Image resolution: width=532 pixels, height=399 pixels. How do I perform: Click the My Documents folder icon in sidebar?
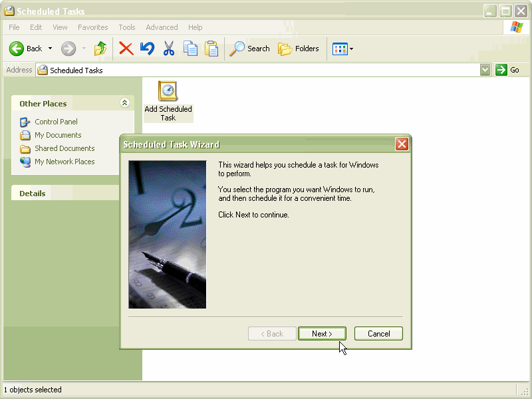click(25, 135)
